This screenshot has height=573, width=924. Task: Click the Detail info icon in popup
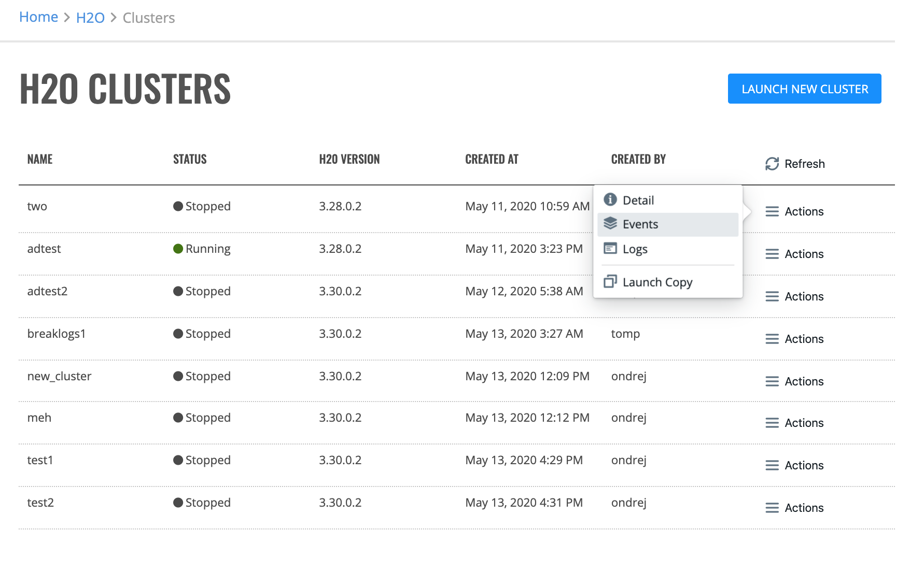(610, 199)
